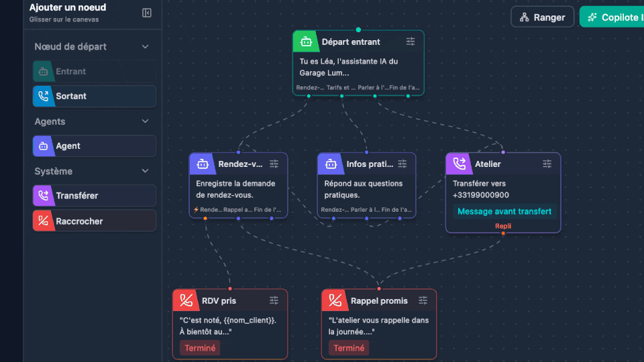Open settings of Rendez-v... node
644x362 pixels.
[x=274, y=164]
